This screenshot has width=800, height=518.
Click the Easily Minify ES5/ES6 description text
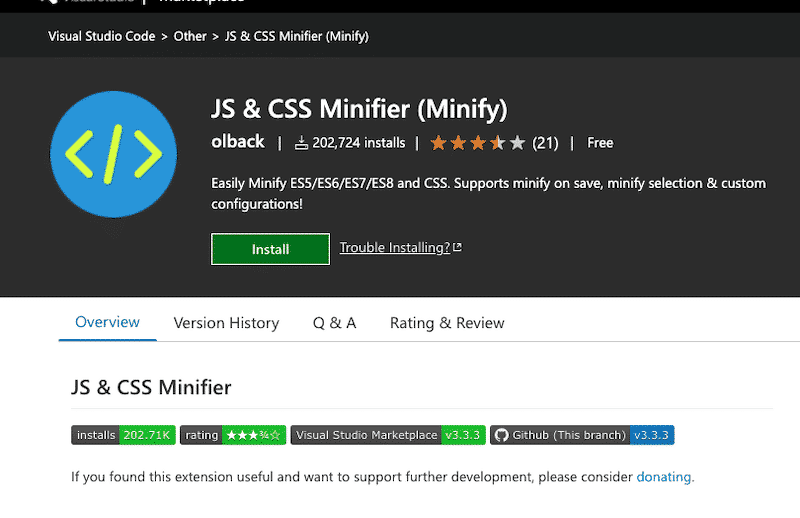(x=488, y=193)
